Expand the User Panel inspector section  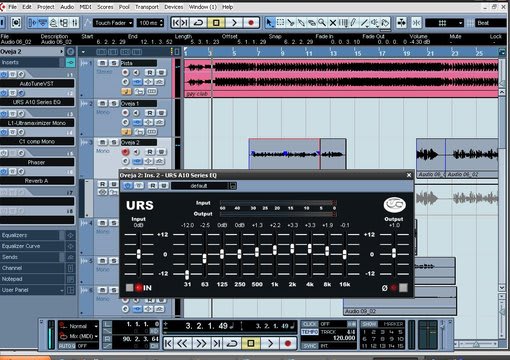click(x=32, y=290)
